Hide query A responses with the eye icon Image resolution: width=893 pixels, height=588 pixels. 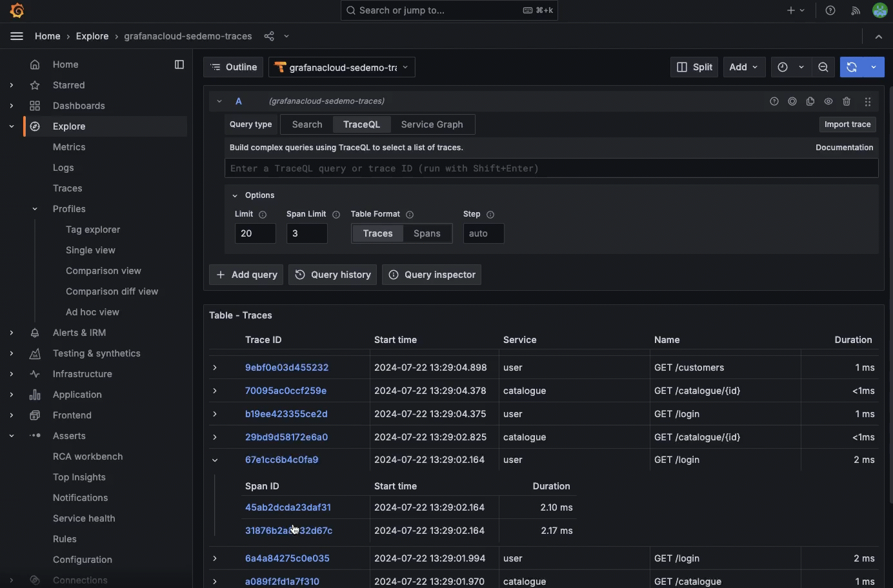[x=828, y=101]
